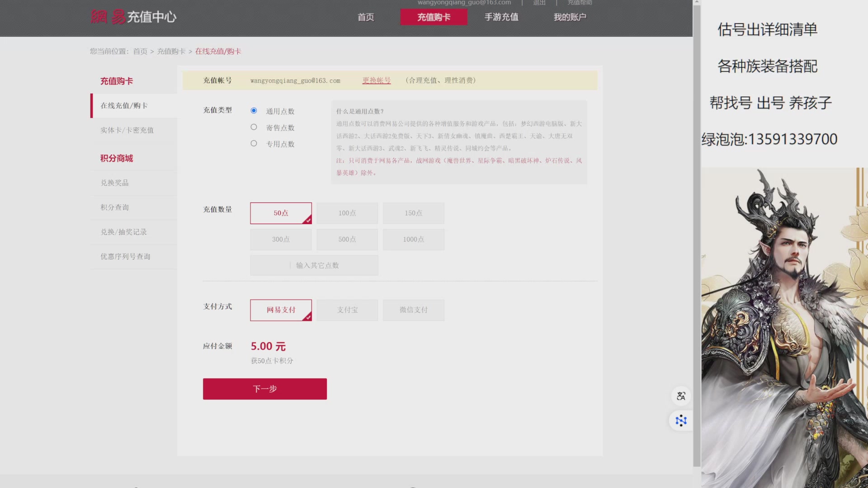Click the game character artwork image

pyautogui.click(x=784, y=328)
